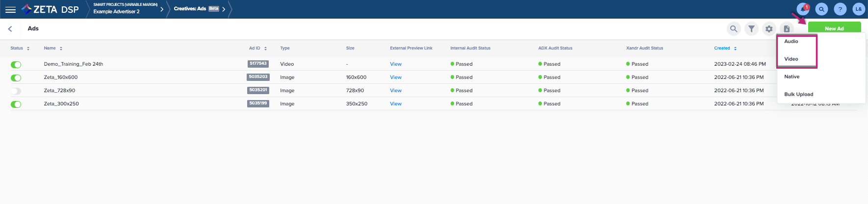Open View link for Zeta_300x250
The image size is (868, 204).
[395, 104]
